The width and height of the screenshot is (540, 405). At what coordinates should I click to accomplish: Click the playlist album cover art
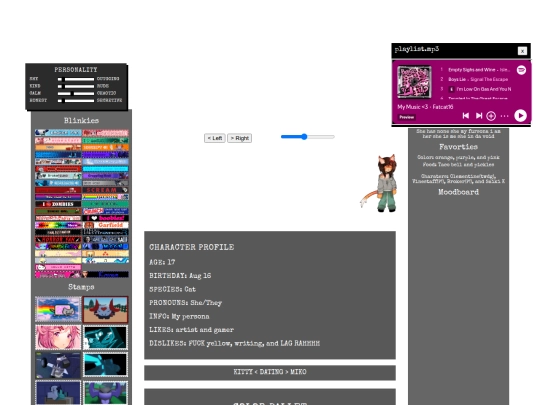tap(414, 82)
